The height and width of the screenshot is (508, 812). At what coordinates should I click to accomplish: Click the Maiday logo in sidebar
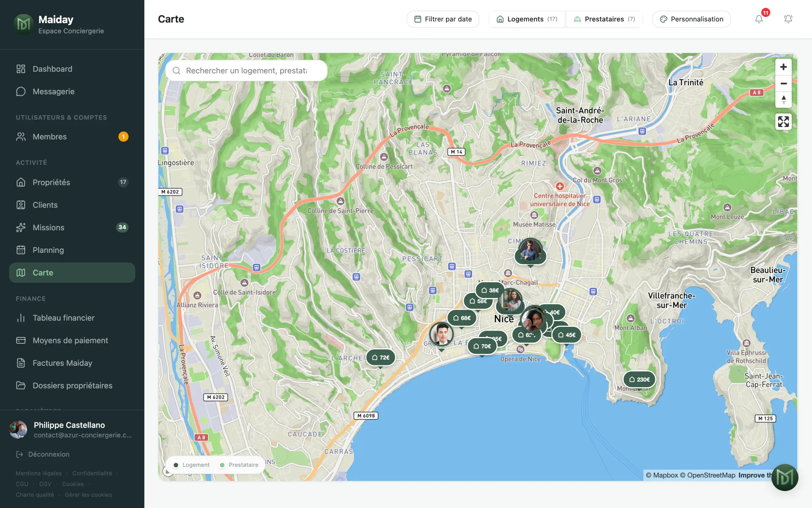23,24
